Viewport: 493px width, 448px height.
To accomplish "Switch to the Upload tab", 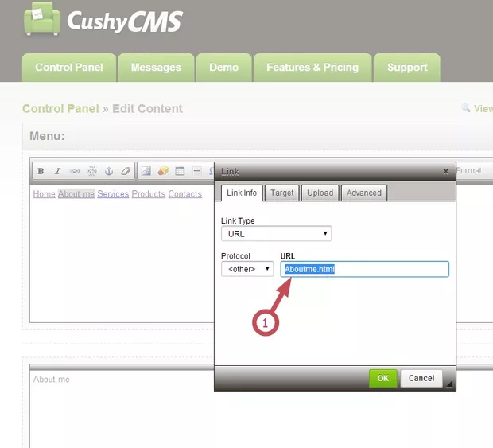I will pos(320,193).
